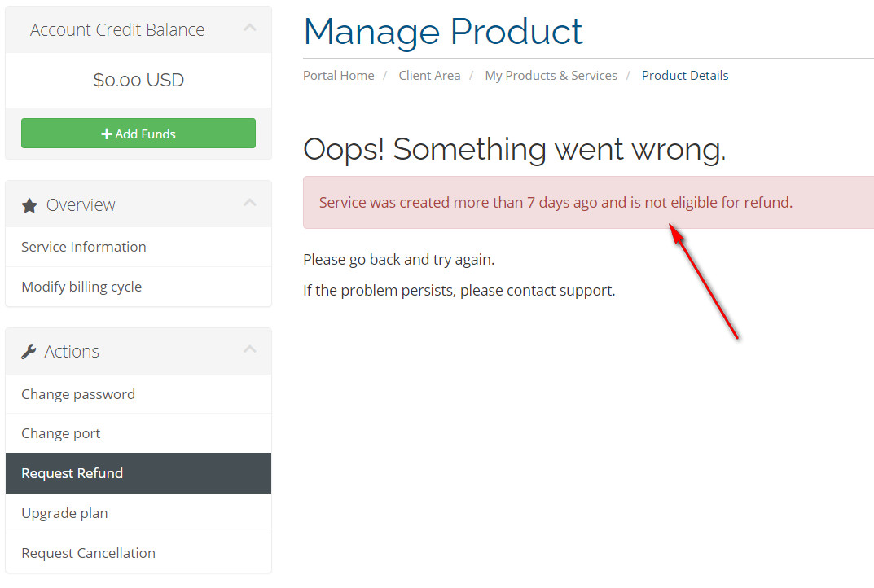Click Request Cancellation in the sidebar
The width and height of the screenshot is (874, 588).
[88, 553]
